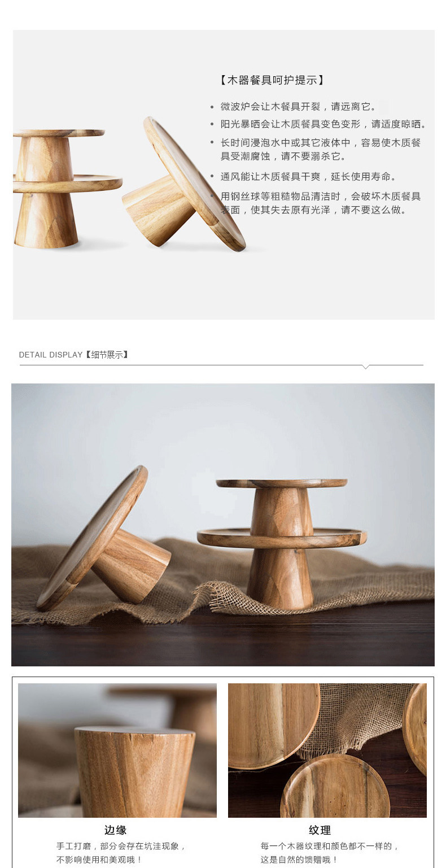Click the DETAIL DISPLAY 细节展示 section label
Viewport: 446px width, 868px height.
tap(74, 355)
